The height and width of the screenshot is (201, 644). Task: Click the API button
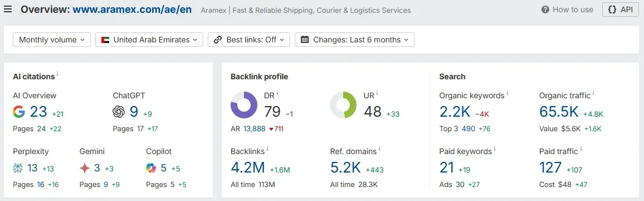click(620, 9)
